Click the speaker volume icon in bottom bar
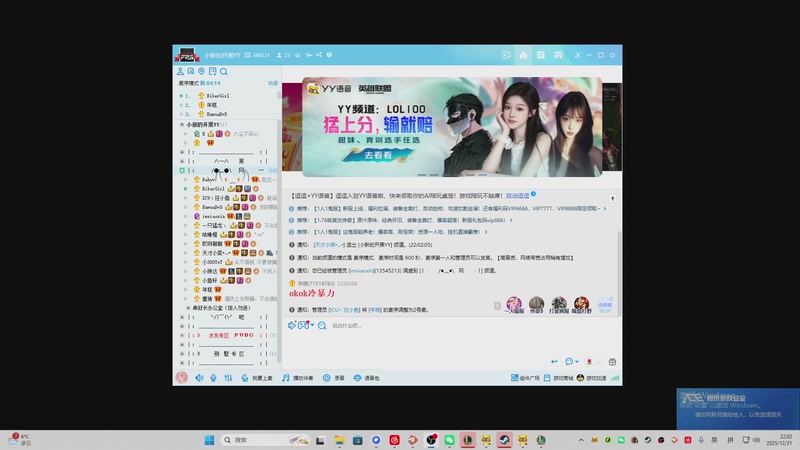Screen dimensions: 800x450 coord(199,378)
